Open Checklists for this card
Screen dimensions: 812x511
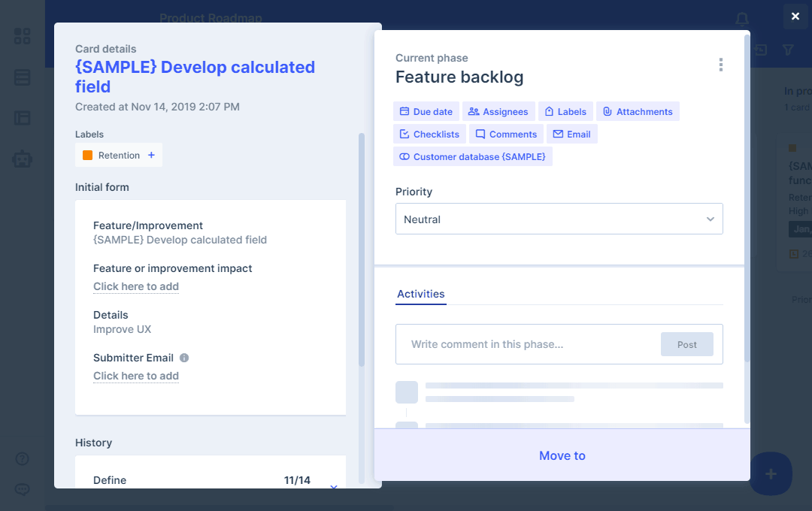click(429, 135)
